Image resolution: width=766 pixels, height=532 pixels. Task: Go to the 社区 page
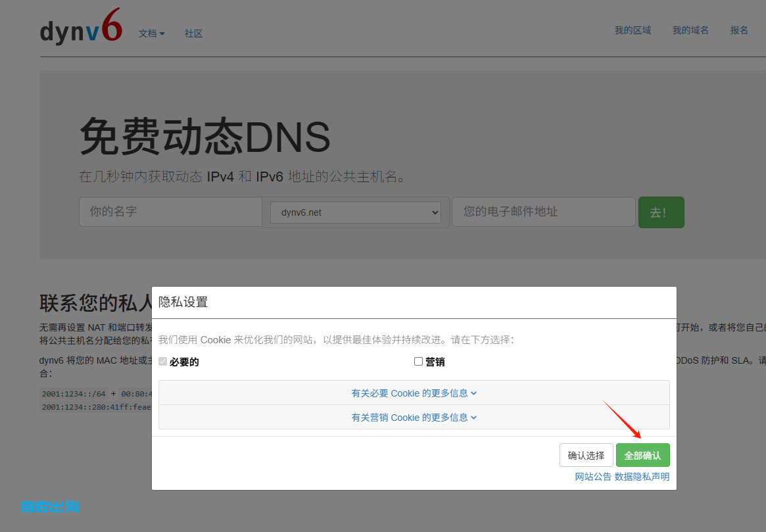[x=193, y=34]
